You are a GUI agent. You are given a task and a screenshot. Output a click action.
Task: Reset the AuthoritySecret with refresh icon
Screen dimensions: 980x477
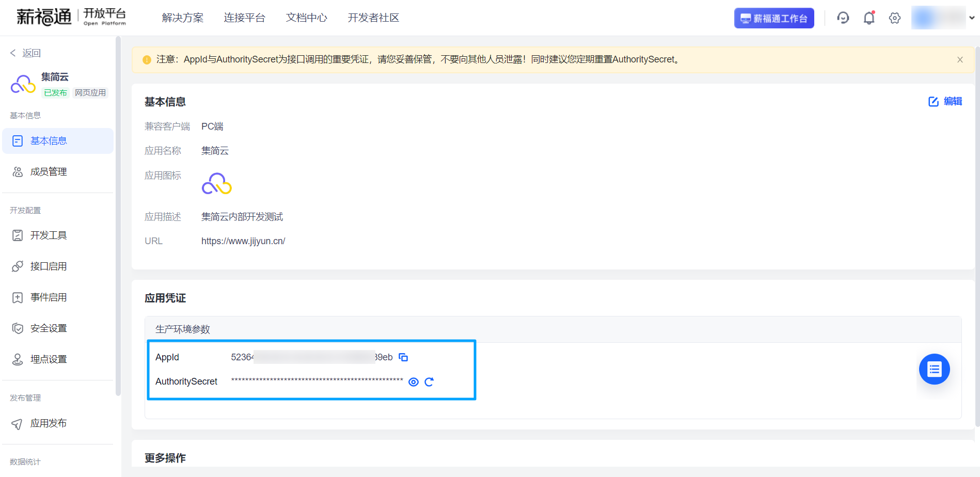[x=429, y=382]
